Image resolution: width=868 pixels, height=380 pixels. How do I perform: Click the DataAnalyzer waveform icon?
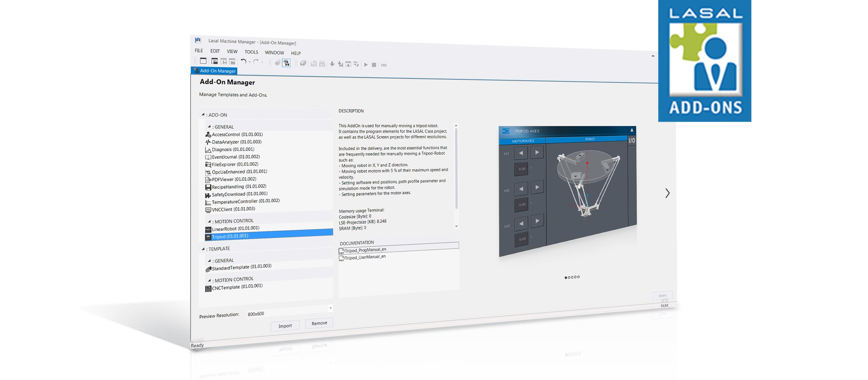[x=208, y=142]
